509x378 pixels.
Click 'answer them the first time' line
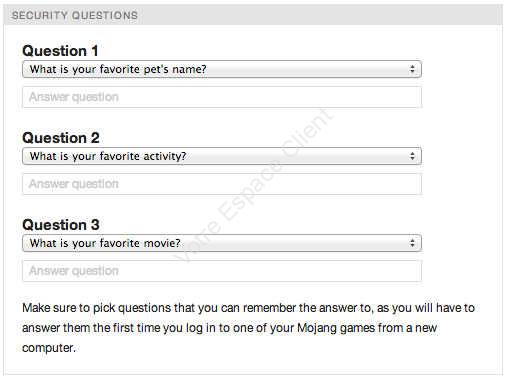(229, 328)
